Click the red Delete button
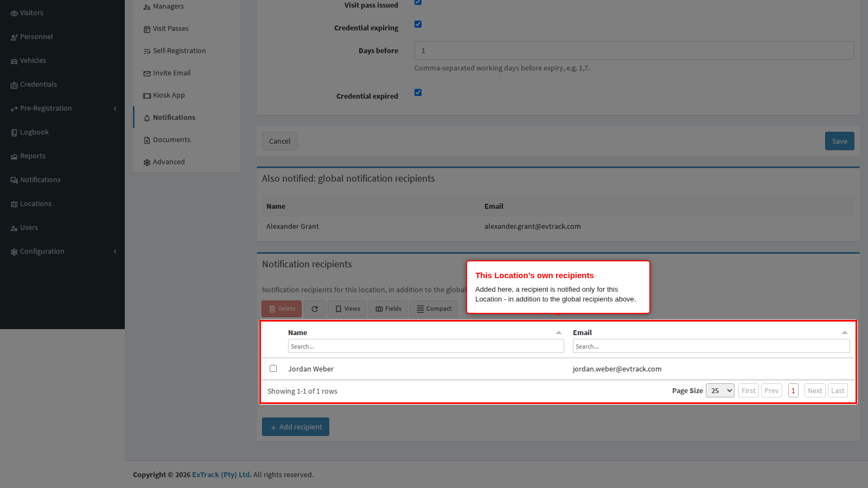The width and height of the screenshot is (868, 488). click(x=282, y=309)
